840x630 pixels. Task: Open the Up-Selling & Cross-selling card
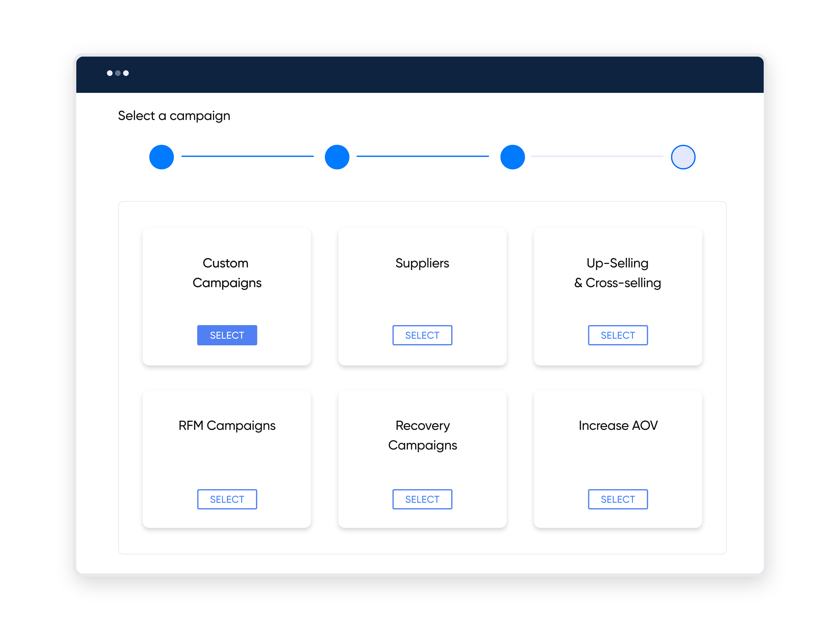click(x=617, y=273)
